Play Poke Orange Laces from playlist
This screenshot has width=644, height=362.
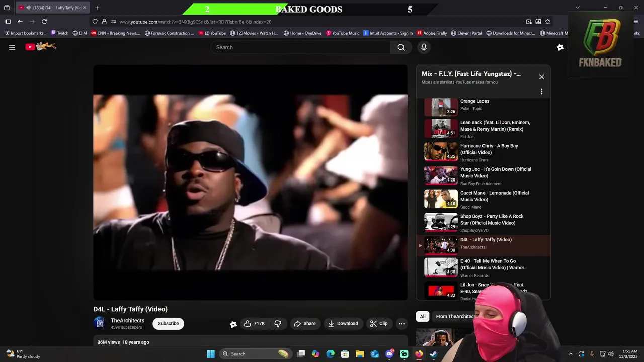pyautogui.click(x=483, y=106)
